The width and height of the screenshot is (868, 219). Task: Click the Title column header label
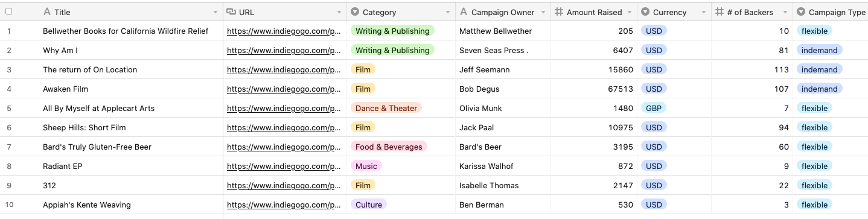tap(62, 12)
